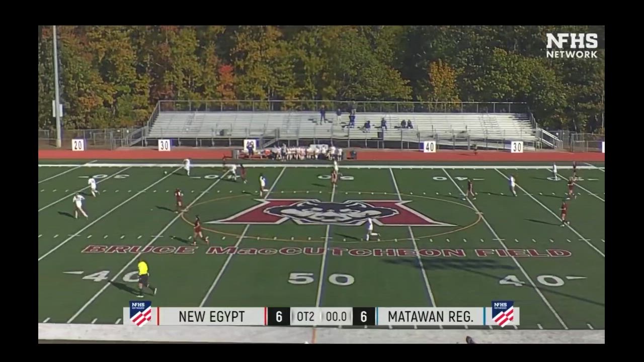Screen dimensions: 644x362
Task: Click the right sideline 30 yard marker
Action: [x=517, y=147]
